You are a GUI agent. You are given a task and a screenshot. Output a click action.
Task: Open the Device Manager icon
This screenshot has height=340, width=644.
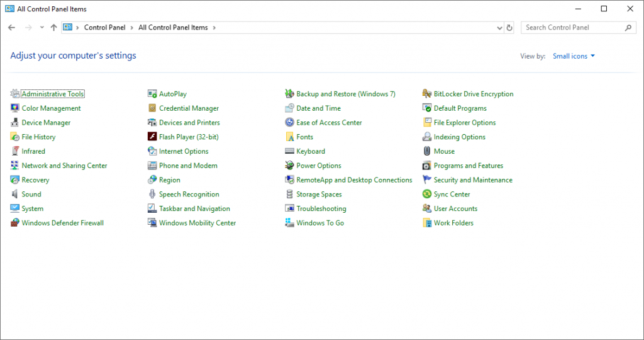pyautogui.click(x=15, y=123)
